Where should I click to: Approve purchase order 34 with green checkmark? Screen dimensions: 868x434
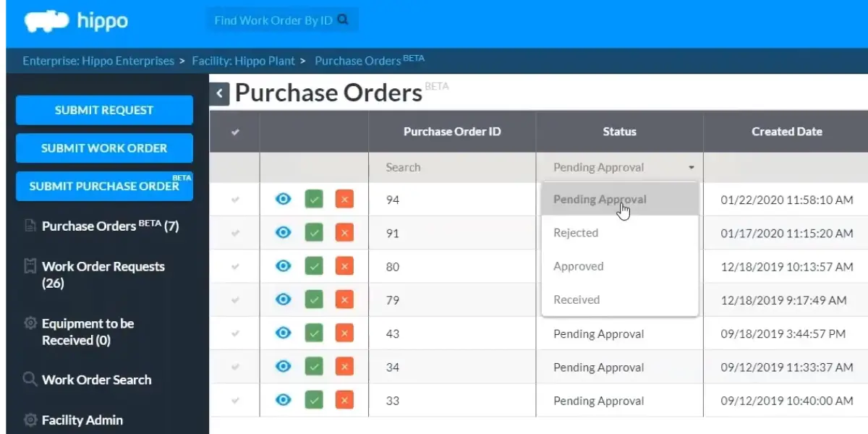click(x=314, y=367)
